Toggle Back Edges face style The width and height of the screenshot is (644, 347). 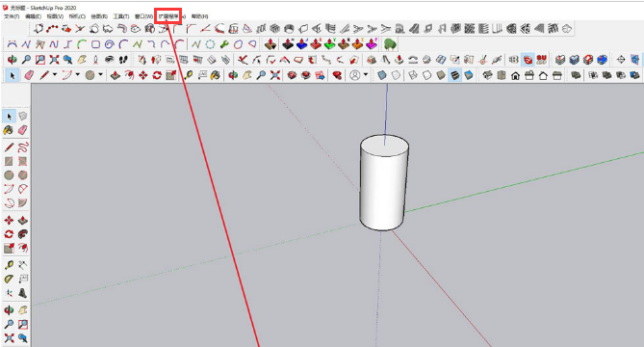point(396,75)
